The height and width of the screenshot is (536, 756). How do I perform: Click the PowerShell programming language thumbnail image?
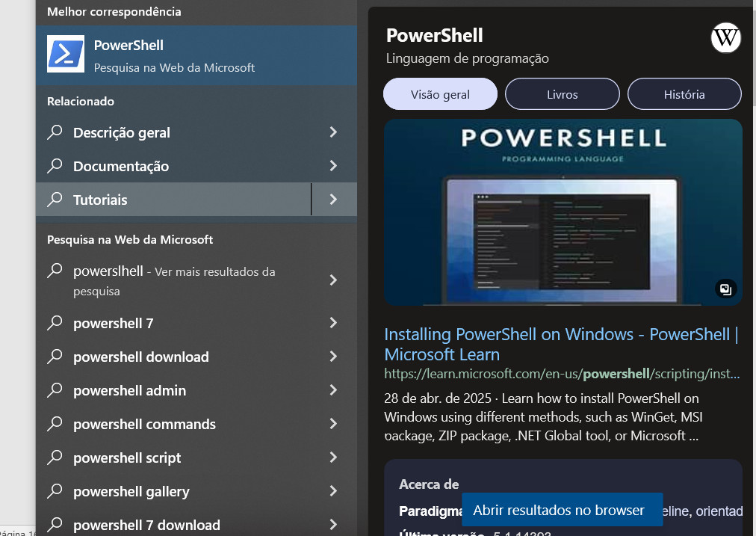tap(563, 212)
